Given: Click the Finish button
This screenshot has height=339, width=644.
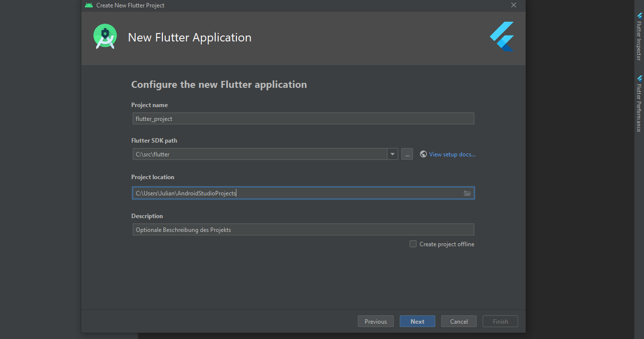Looking at the screenshot, I should (500, 321).
